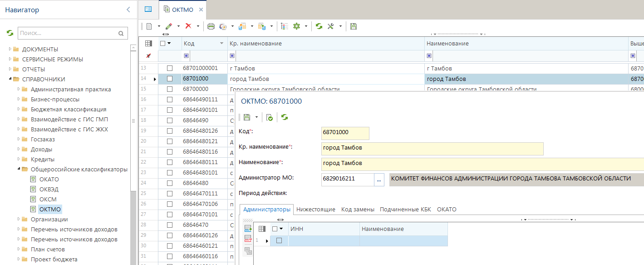Click the tree list view icon

pyautogui.click(x=285, y=26)
